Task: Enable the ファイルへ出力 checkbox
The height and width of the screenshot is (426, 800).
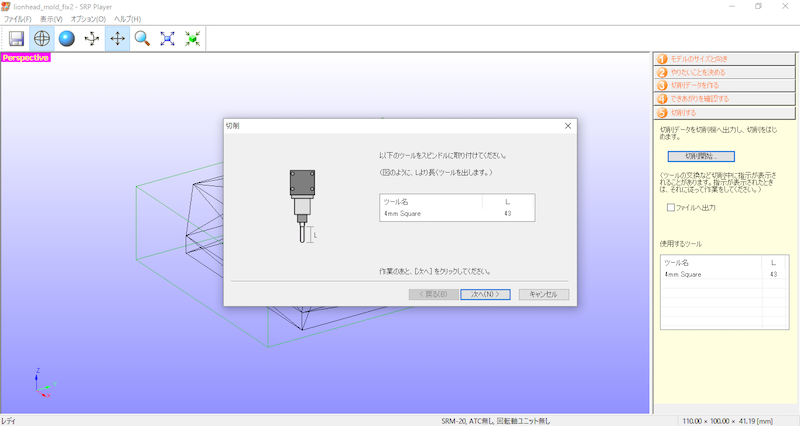Action: (671, 208)
